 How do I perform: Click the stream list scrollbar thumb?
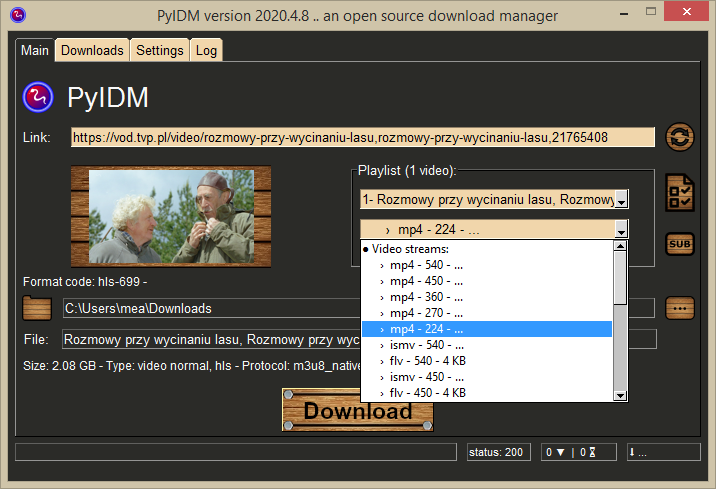pyautogui.click(x=620, y=278)
